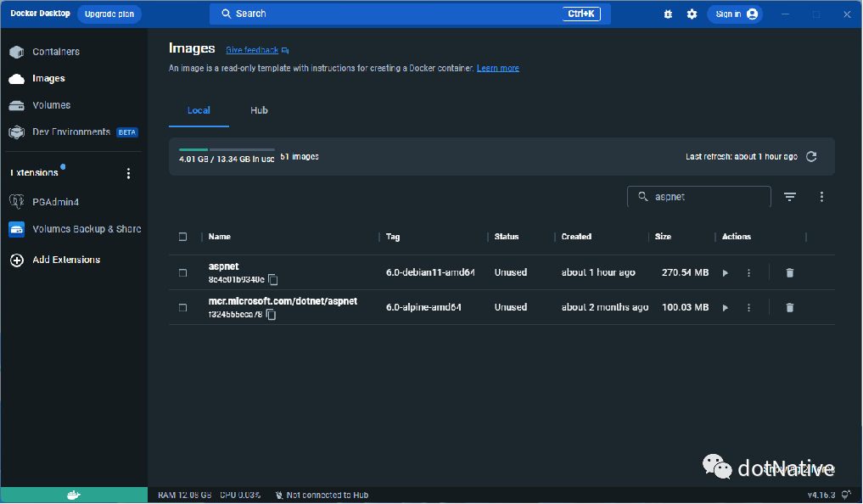Open the filter images icon
This screenshot has width=863, height=504.
pos(790,197)
